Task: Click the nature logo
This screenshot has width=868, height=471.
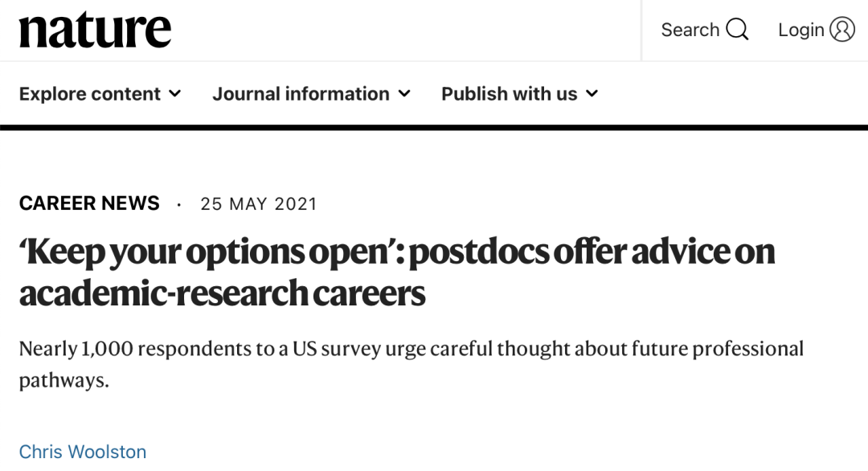Action: 95,30
